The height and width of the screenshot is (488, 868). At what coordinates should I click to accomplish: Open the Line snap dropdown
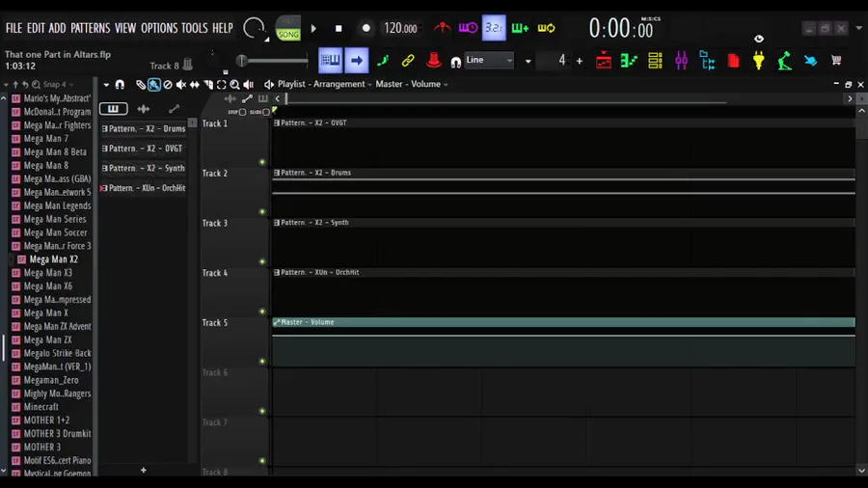pos(489,61)
